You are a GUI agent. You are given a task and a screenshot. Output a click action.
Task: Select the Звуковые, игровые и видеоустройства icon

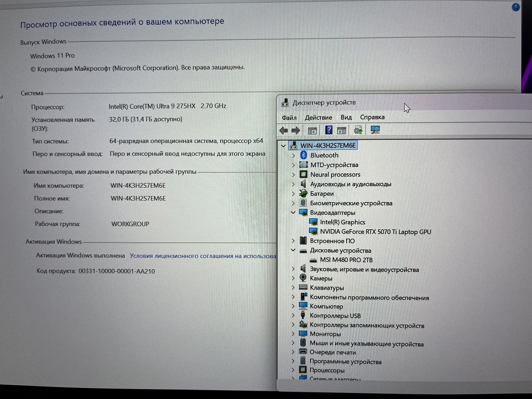coord(303,269)
